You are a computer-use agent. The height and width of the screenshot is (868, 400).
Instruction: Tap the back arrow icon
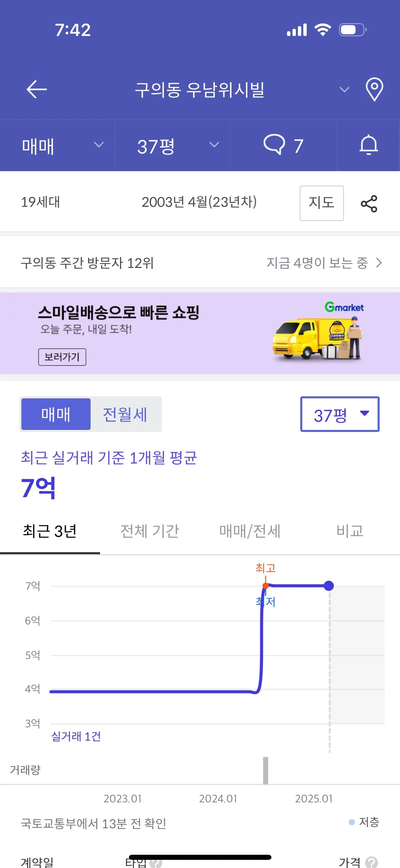(x=37, y=89)
